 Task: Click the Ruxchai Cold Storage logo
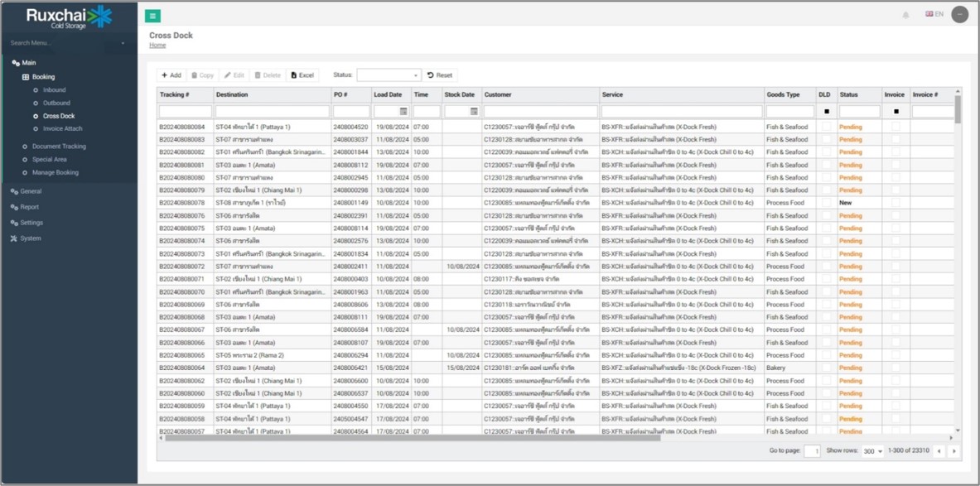tap(69, 17)
